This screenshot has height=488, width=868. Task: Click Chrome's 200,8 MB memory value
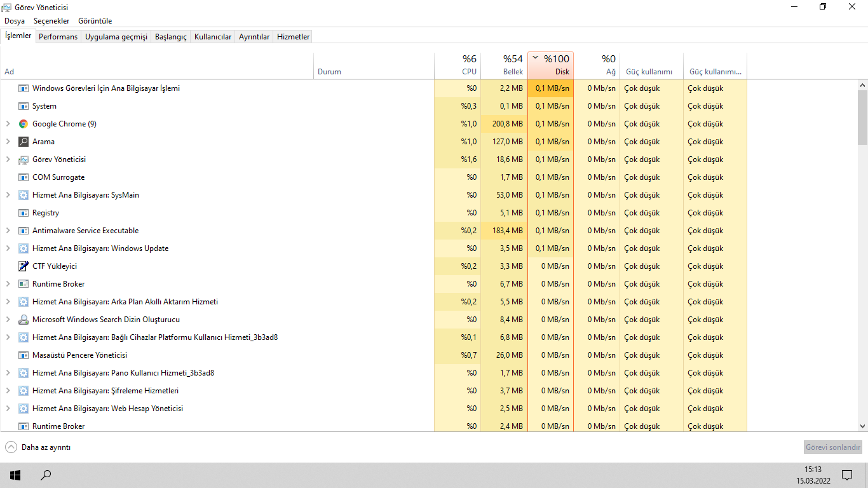[506, 124]
